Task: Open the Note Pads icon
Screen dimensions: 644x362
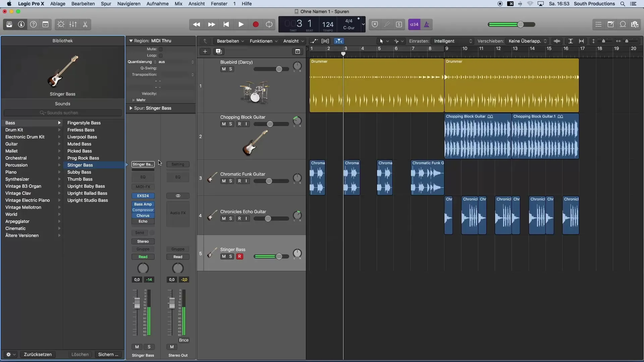Action: (610, 24)
